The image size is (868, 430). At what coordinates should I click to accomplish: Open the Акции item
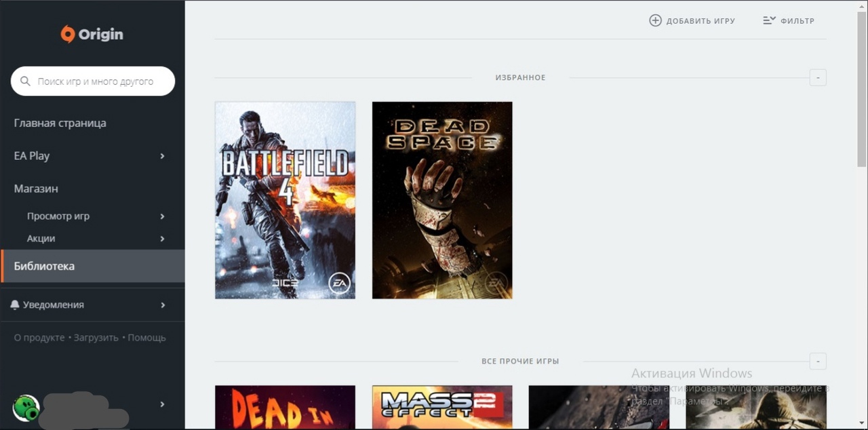pos(41,238)
